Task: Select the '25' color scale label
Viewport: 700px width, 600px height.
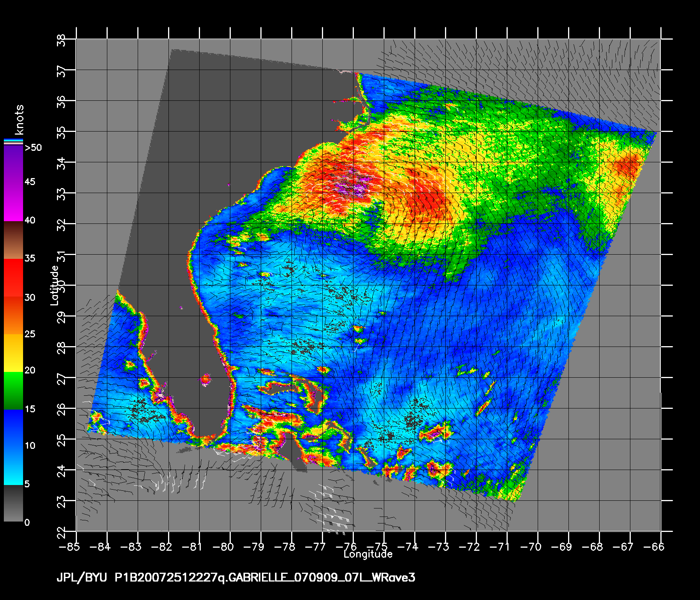Action: point(30,334)
